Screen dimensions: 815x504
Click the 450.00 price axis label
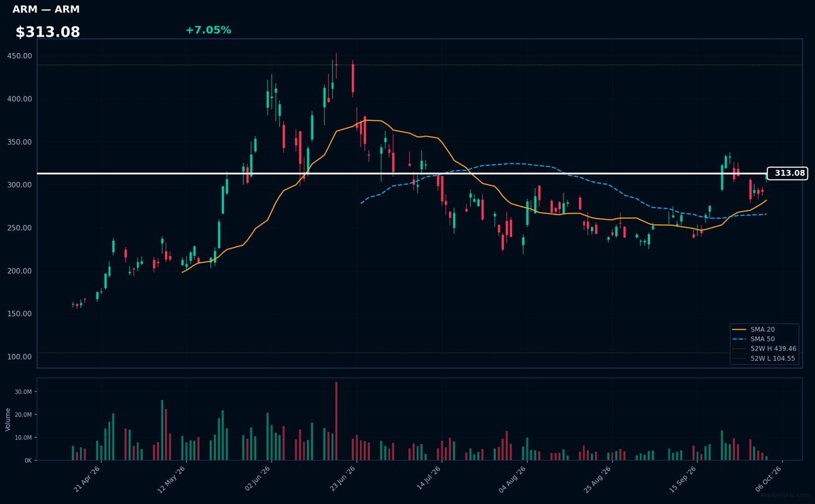pyautogui.click(x=21, y=56)
